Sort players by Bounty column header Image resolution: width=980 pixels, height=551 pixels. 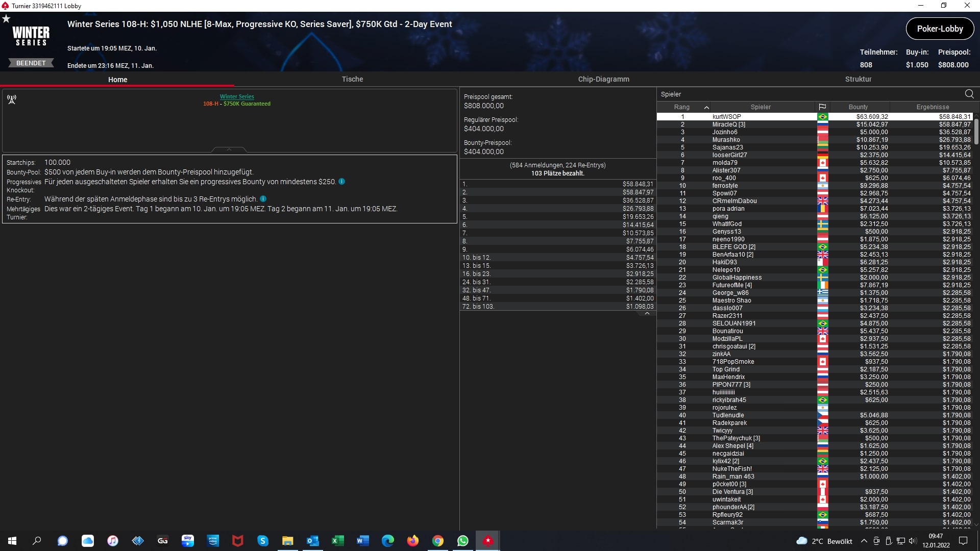point(858,107)
